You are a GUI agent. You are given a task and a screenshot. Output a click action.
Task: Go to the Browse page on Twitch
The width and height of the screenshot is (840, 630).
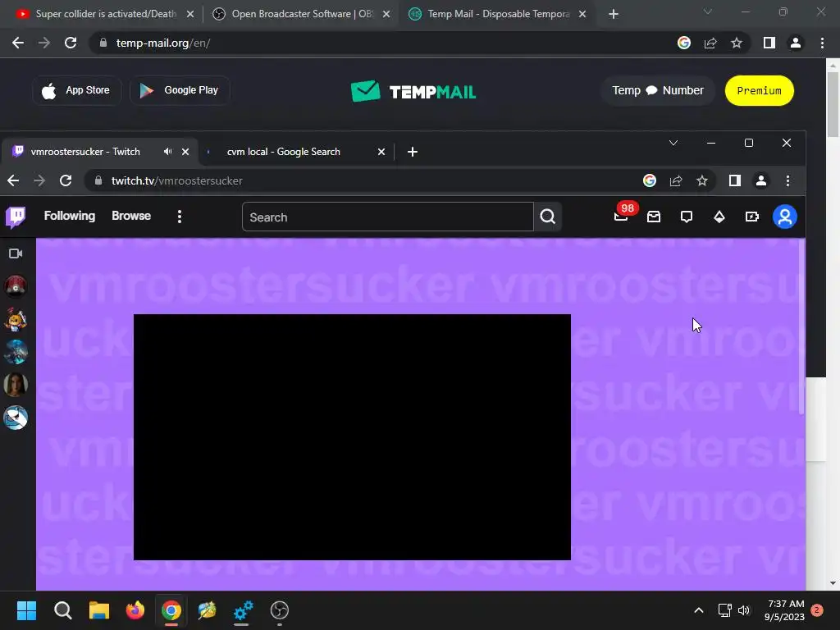131,216
